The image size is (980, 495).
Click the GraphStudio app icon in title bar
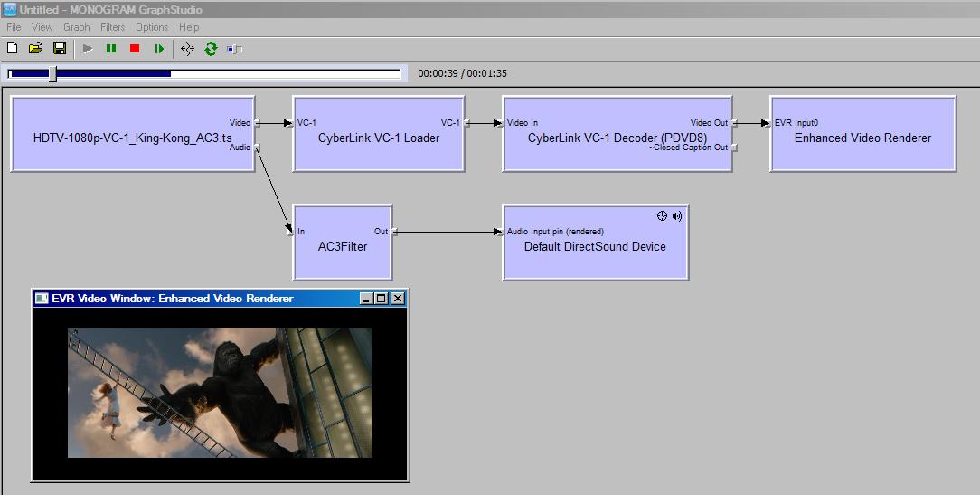click(9, 9)
